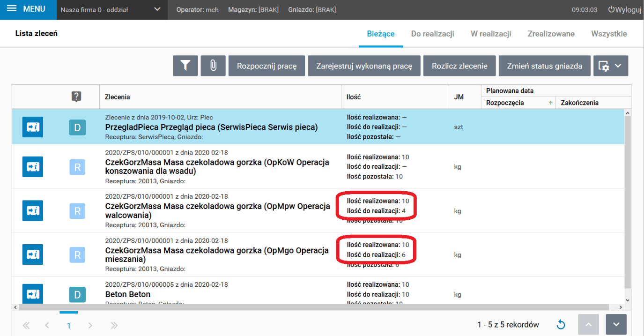Sort by the Zlecenia column header

(220, 97)
